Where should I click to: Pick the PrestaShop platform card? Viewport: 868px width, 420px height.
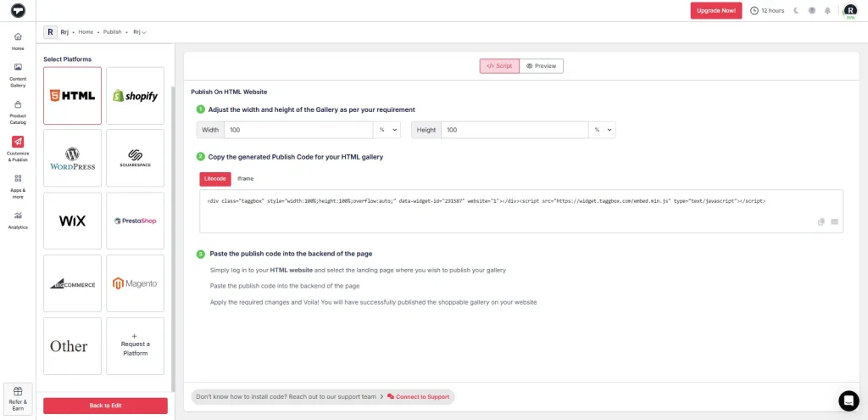coord(135,221)
